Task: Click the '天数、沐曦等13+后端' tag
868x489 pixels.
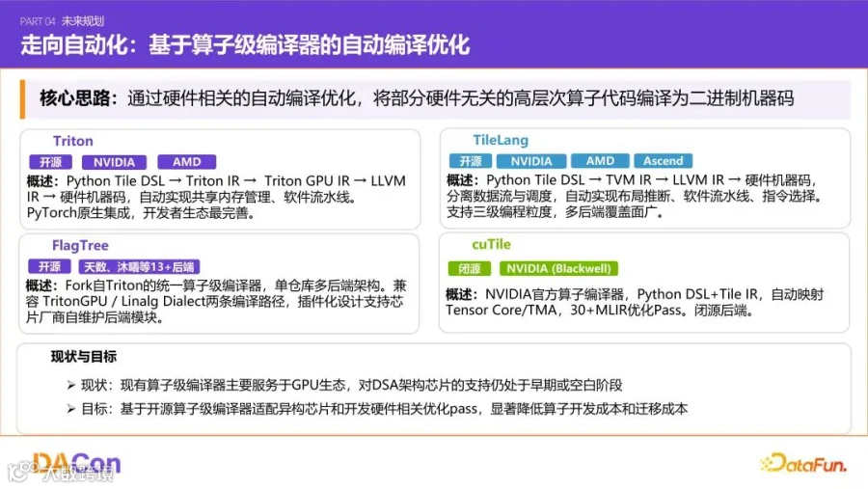Action: pos(139,267)
